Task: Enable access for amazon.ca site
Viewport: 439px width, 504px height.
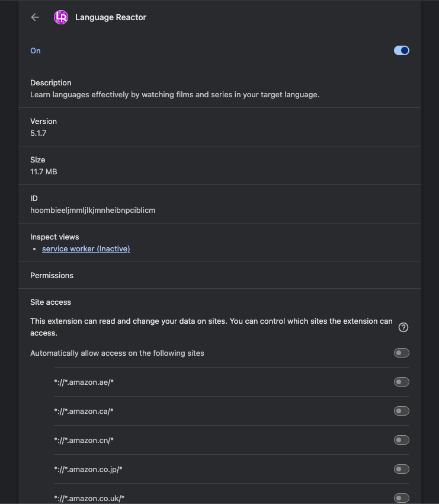Action: click(401, 411)
